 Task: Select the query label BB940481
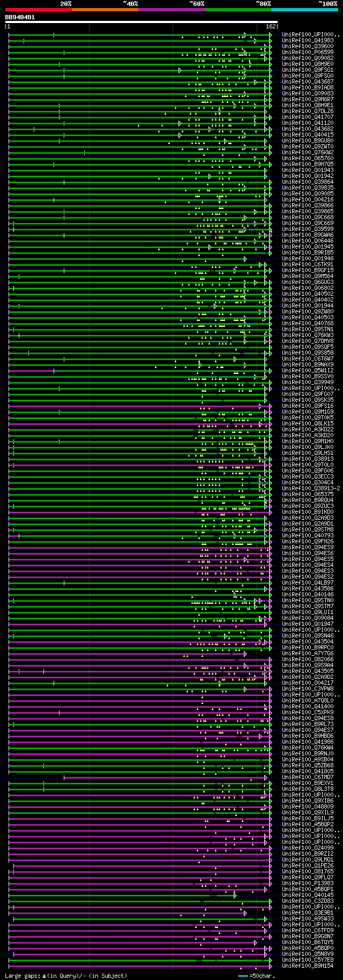pos(20,17)
